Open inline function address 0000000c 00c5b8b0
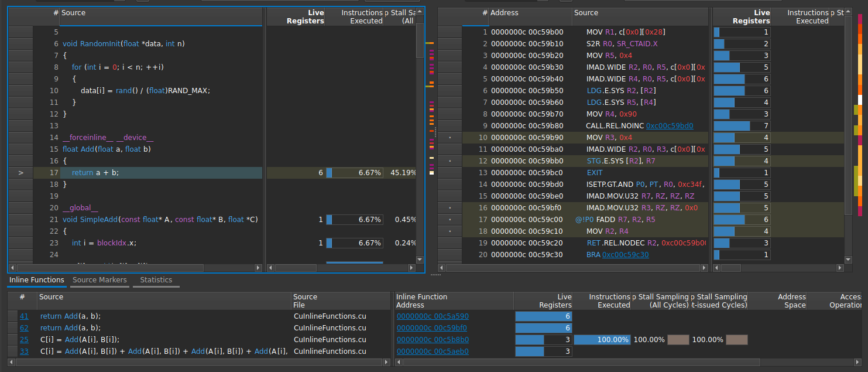Viewport: 868px width, 372px height. [x=431, y=339]
